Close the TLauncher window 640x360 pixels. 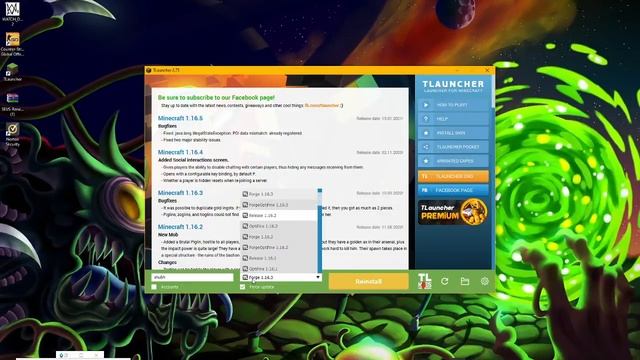pos(487,70)
